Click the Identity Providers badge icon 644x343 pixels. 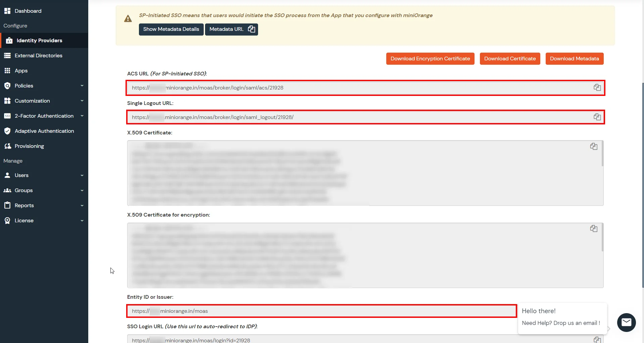point(9,41)
